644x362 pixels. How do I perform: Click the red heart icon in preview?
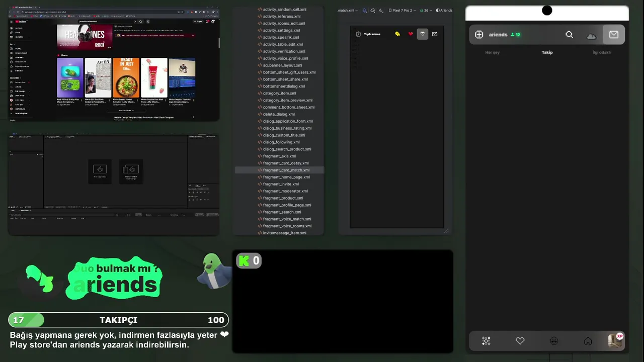[411, 34]
